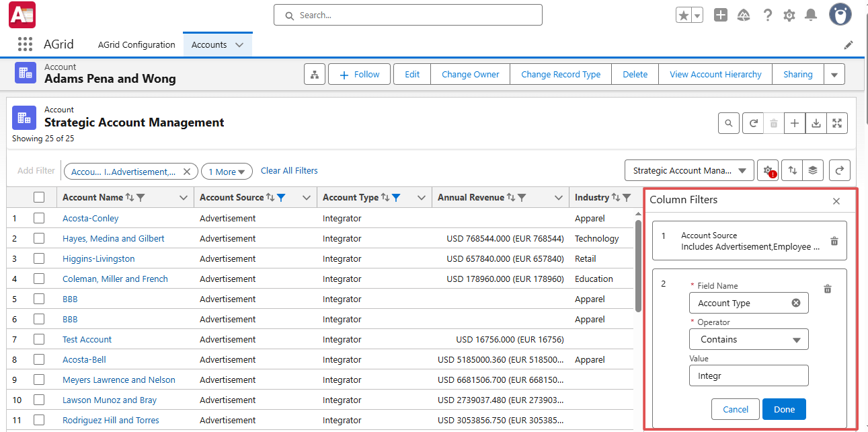
Task: Open the Setup gear in header
Action: (789, 15)
